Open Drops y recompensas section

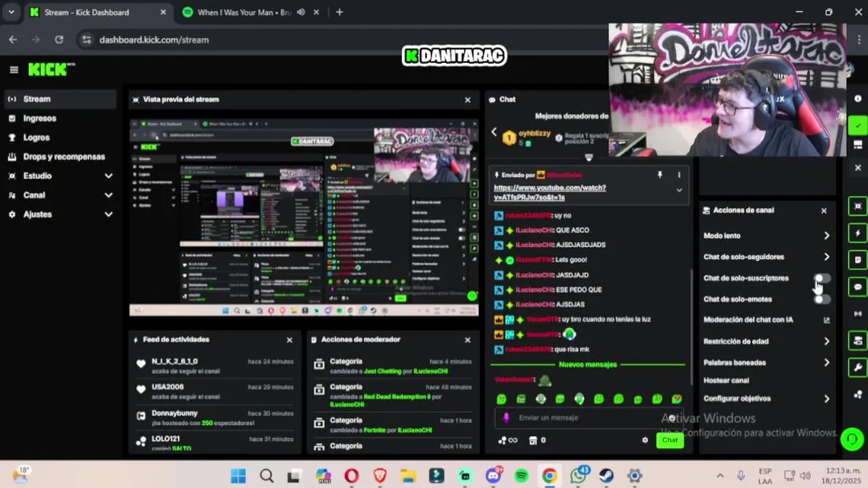pyautogui.click(x=59, y=157)
